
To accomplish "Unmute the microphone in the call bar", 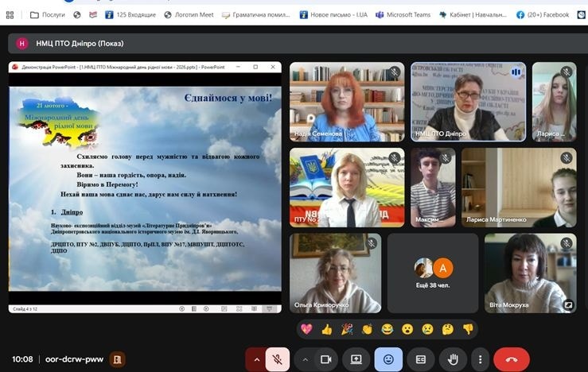I will tap(278, 359).
